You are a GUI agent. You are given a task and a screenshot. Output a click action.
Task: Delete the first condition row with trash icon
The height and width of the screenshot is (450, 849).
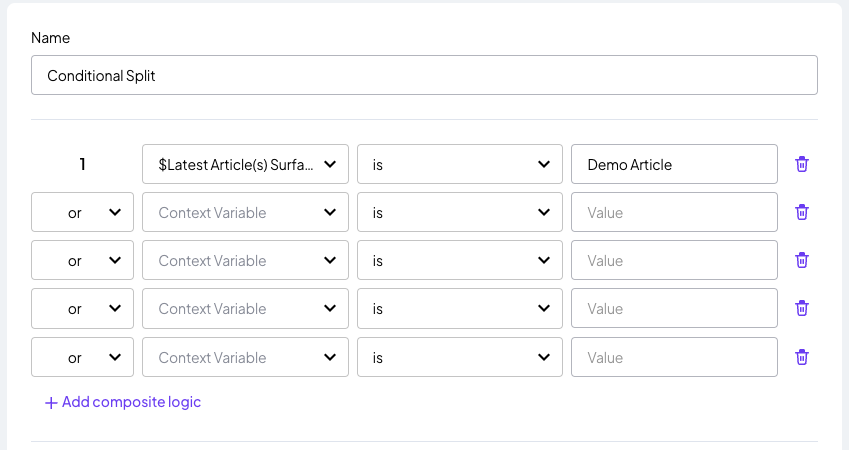tap(802, 164)
